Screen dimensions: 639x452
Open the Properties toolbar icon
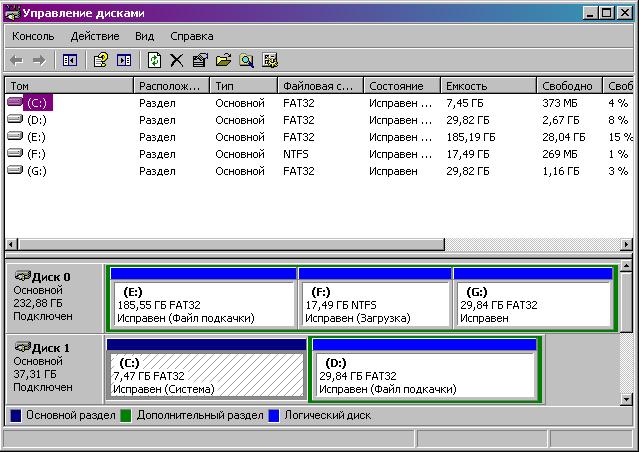click(x=200, y=60)
